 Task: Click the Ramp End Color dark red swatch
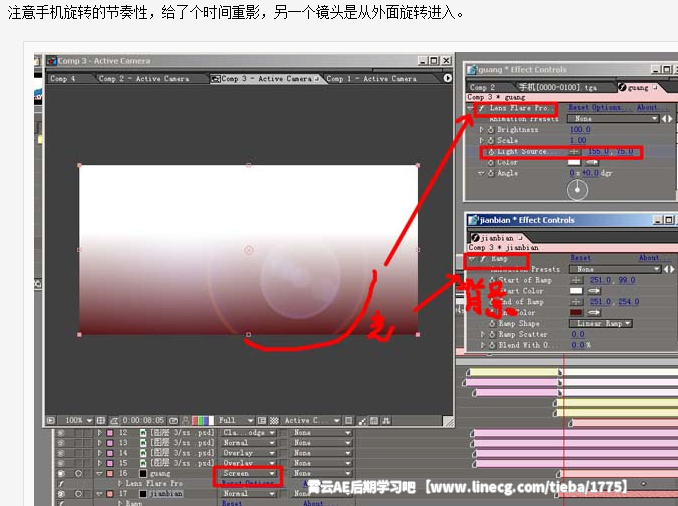pos(576,312)
